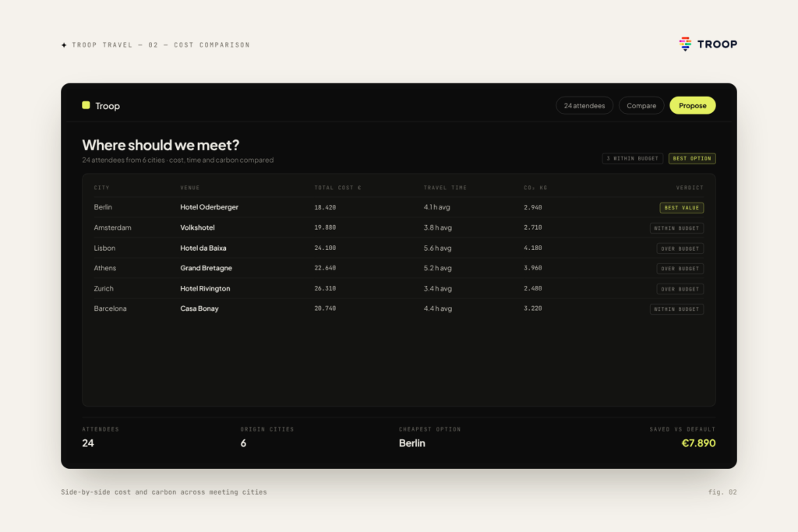Click the 4.180 CO2 value
The height and width of the screenshot is (532, 798).
tap(533, 248)
